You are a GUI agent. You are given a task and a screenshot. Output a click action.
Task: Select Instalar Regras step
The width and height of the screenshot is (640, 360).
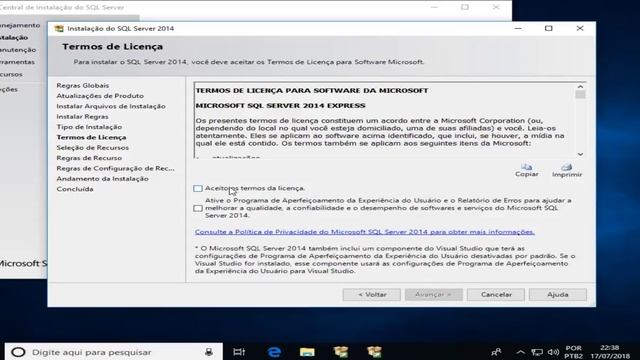82,116
